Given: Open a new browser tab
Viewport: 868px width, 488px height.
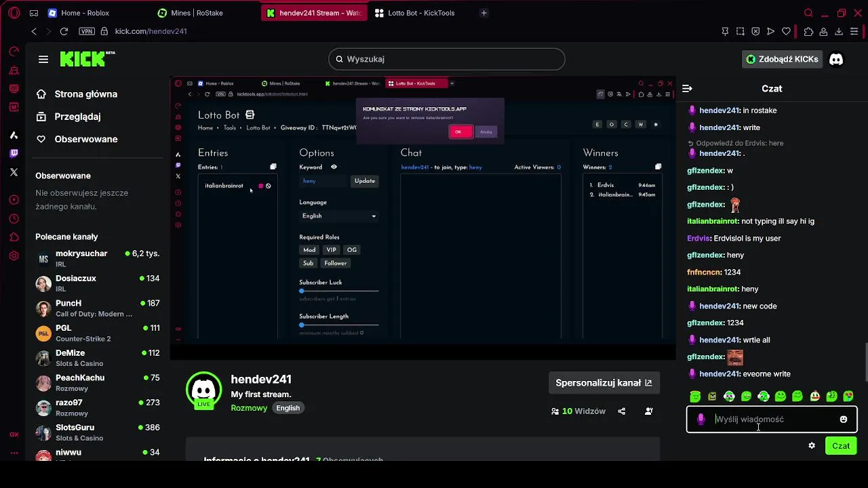Looking at the screenshot, I should (x=484, y=13).
